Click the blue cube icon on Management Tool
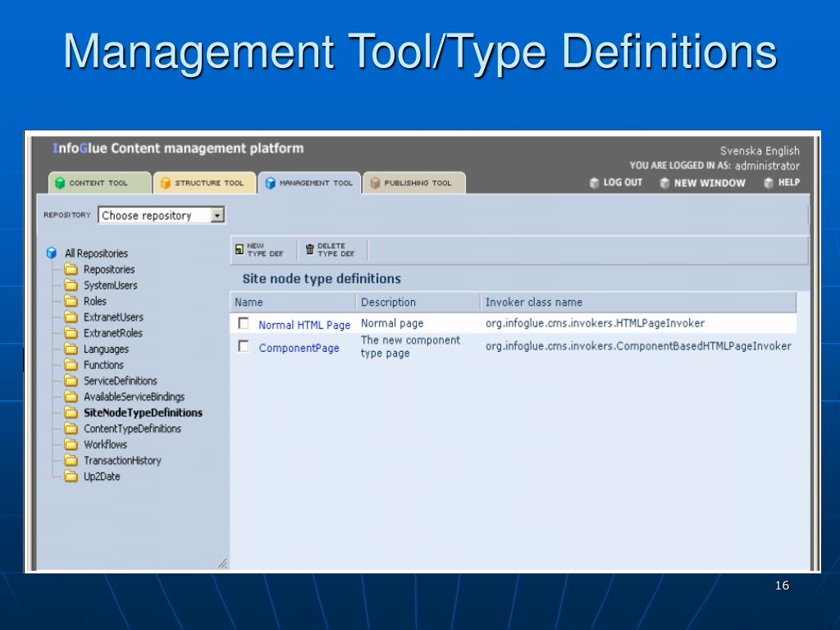 [x=271, y=183]
